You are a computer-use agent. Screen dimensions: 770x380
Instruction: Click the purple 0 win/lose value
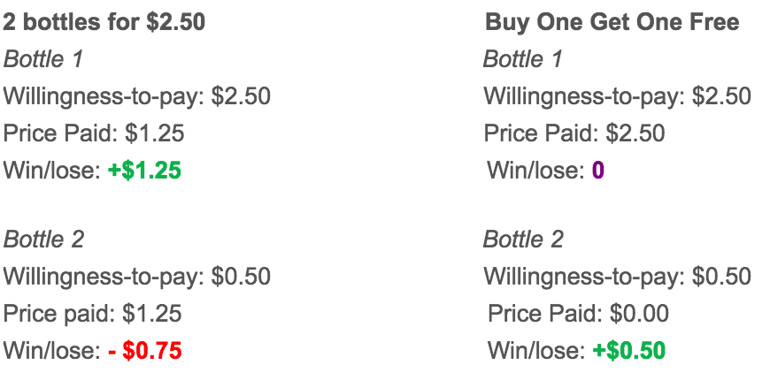coord(598,171)
